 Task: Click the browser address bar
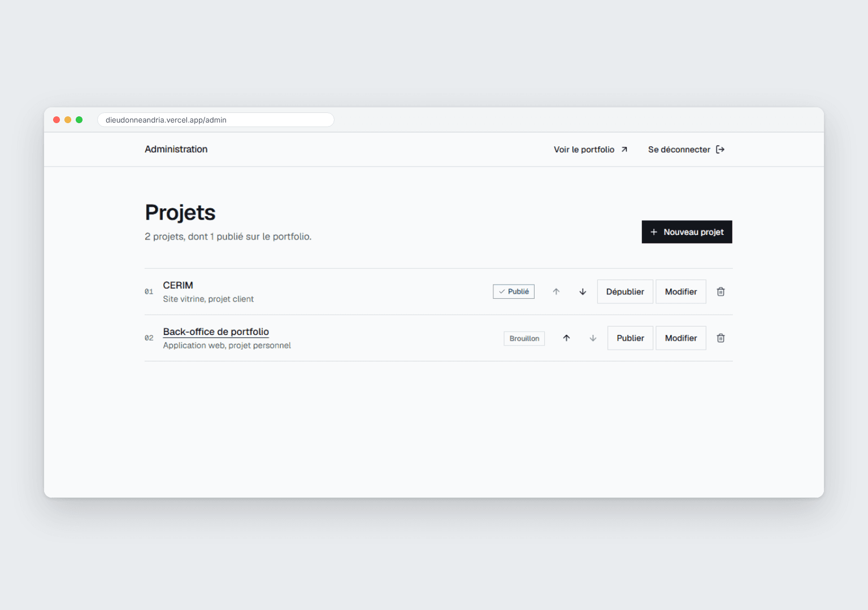click(x=216, y=120)
